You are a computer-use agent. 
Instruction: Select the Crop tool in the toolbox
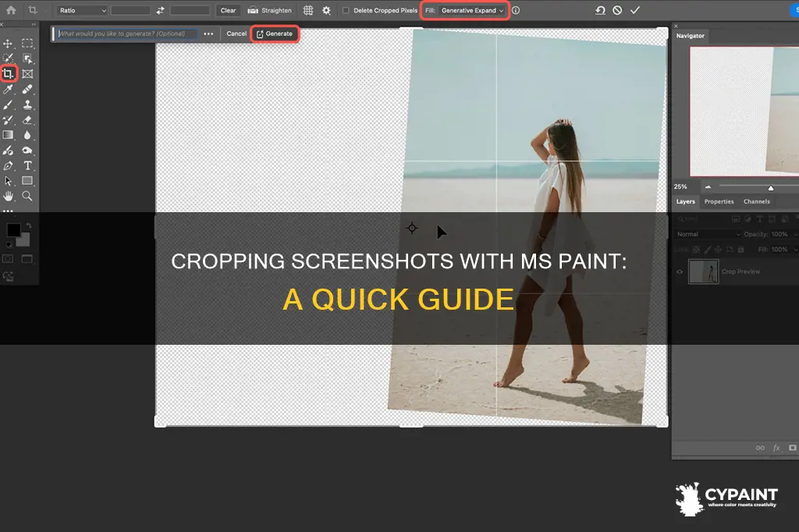point(8,74)
